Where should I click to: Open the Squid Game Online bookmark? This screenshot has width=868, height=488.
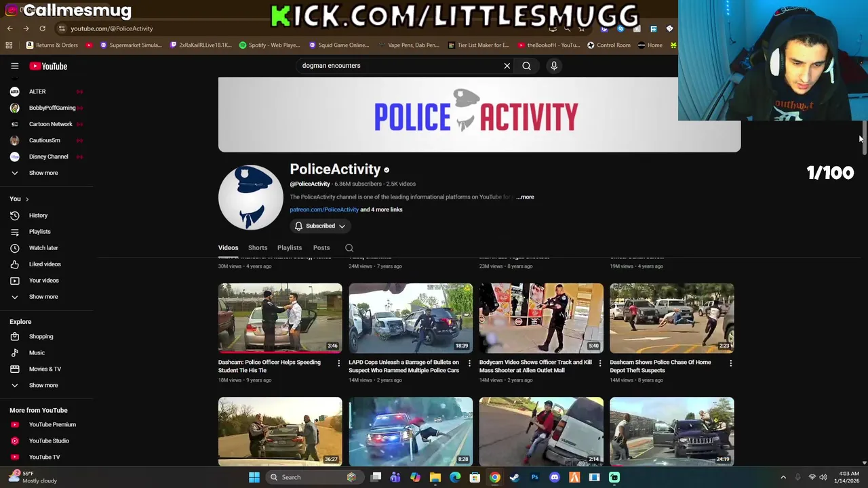tap(339, 45)
